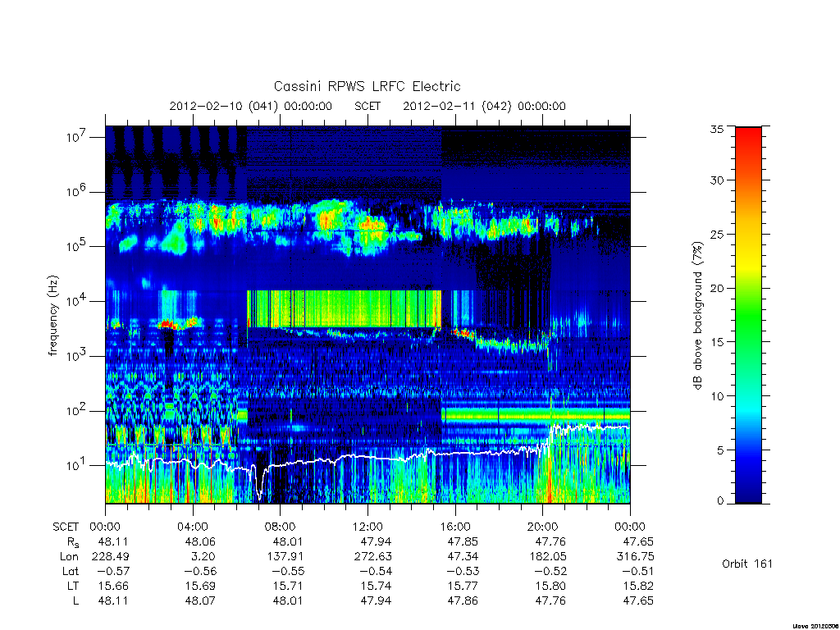
Task: Click local time value 15.82
Action: 638,586
